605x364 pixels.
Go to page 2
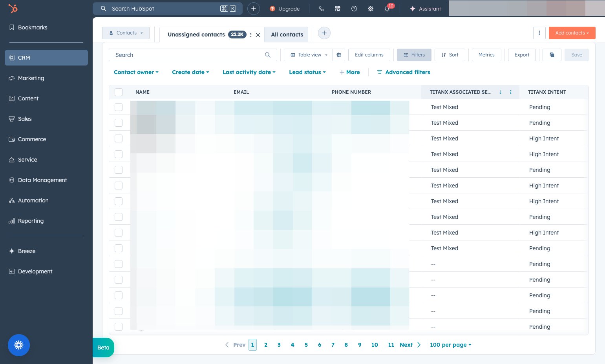coord(266,345)
